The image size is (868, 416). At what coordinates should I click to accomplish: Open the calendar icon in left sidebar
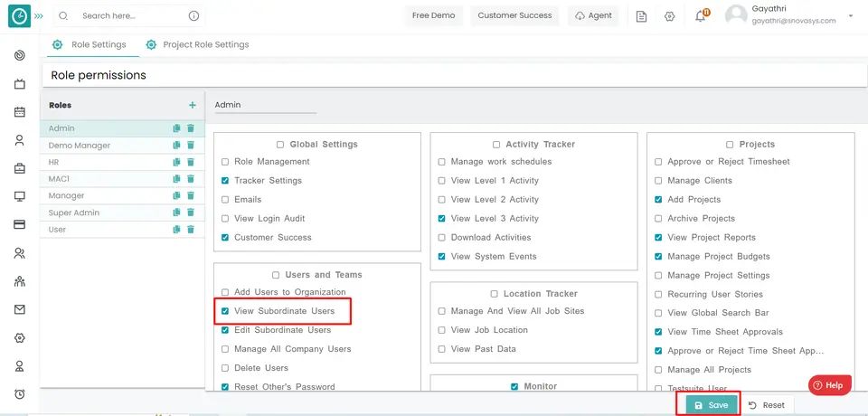(19, 112)
